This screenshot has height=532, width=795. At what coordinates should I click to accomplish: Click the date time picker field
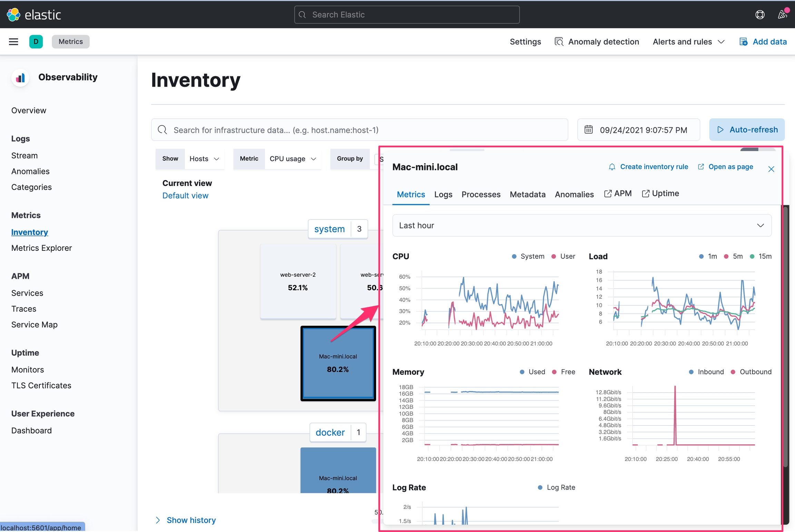tap(639, 130)
